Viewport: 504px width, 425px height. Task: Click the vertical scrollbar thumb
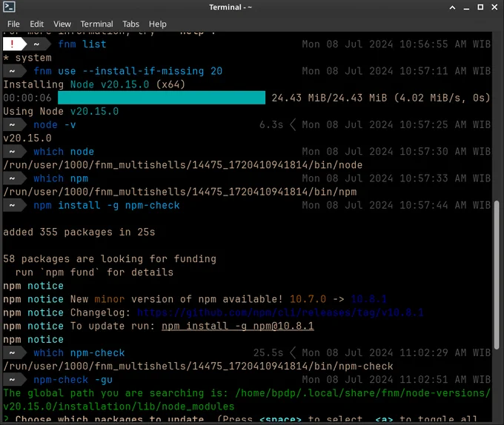[497, 275]
